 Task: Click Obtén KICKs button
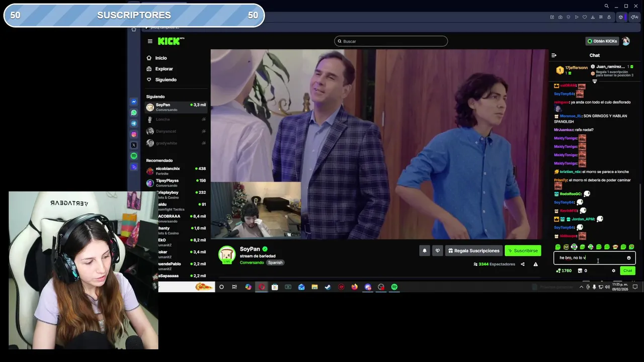602,41
